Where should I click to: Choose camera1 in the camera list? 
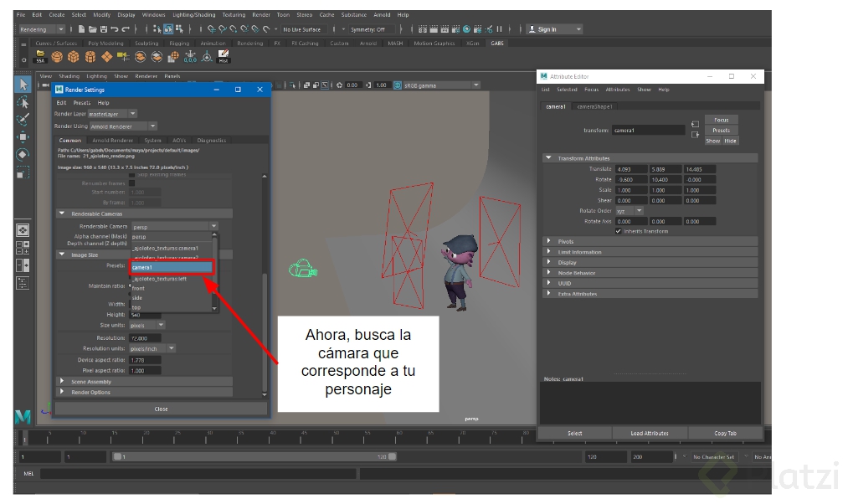(172, 267)
